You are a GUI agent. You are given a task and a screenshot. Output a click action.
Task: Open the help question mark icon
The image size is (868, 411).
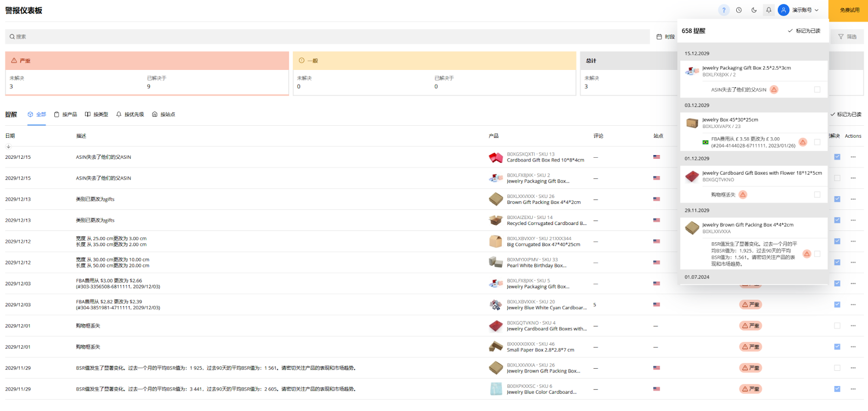pyautogui.click(x=724, y=10)
